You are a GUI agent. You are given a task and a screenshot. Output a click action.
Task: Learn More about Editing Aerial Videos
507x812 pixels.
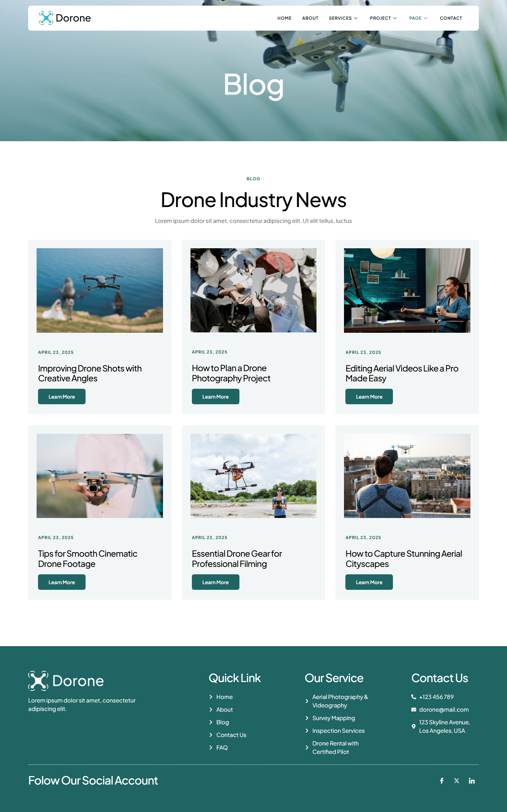pyautogui.click(x=369, y=396)
